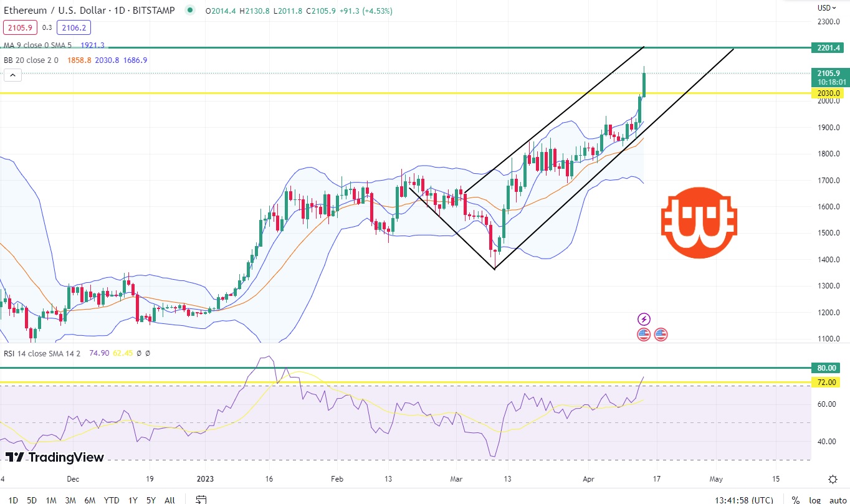Click the May label on time axis
The image size is (850, 504).
pos(715,479)
